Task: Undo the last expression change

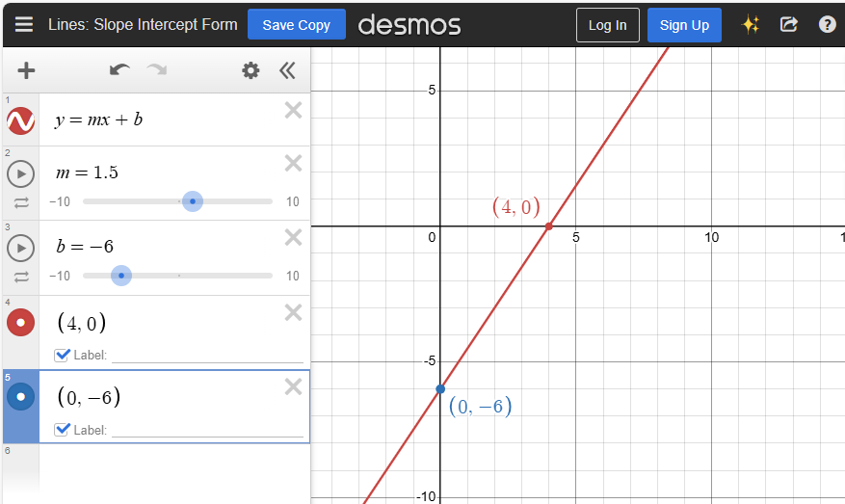Action: click(119, 70)
